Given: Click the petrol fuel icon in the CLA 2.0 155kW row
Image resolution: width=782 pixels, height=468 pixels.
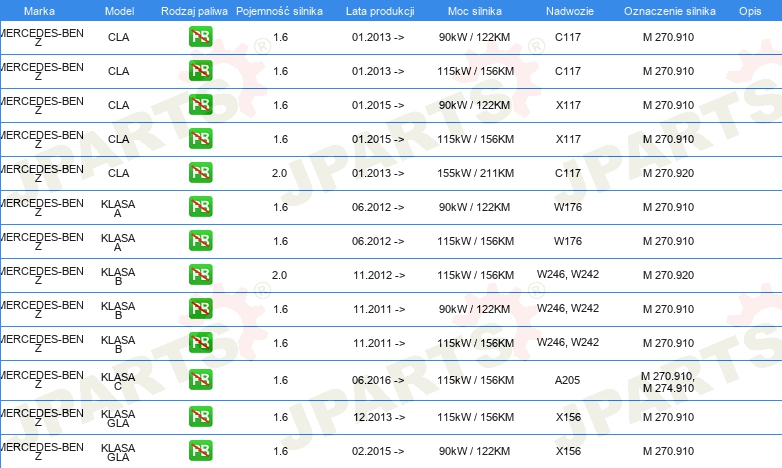Looking at the screenshot, I should click(x=200, y=173).
